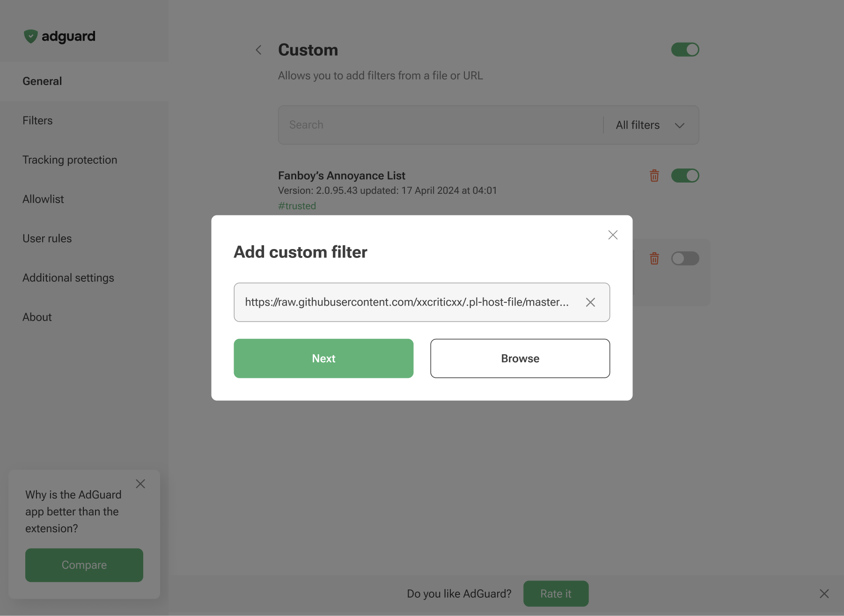Click the Custom page heading
The image size is (844, 616).
coord(308,50)
